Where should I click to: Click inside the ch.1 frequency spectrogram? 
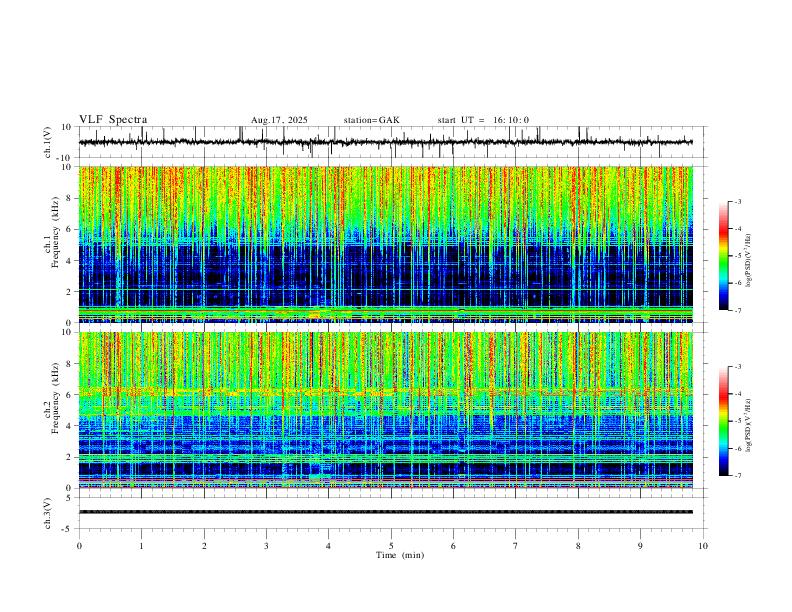point(386,244)
